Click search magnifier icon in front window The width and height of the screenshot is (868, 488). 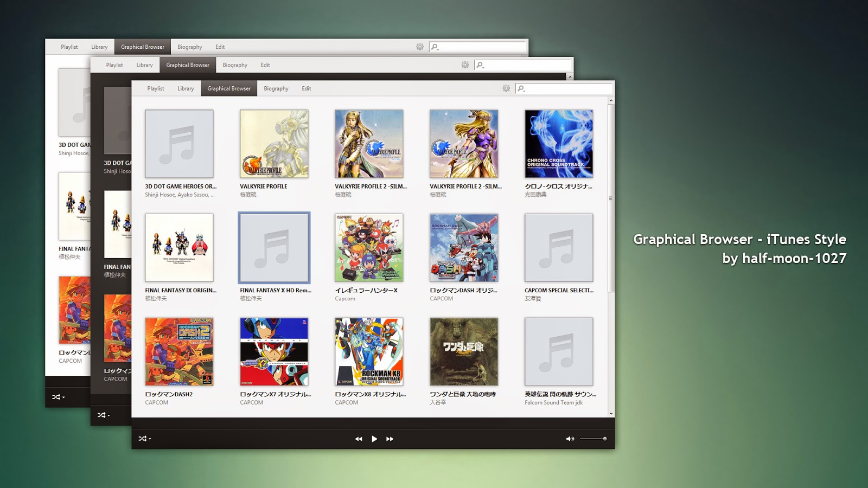(x=521, y=88)
